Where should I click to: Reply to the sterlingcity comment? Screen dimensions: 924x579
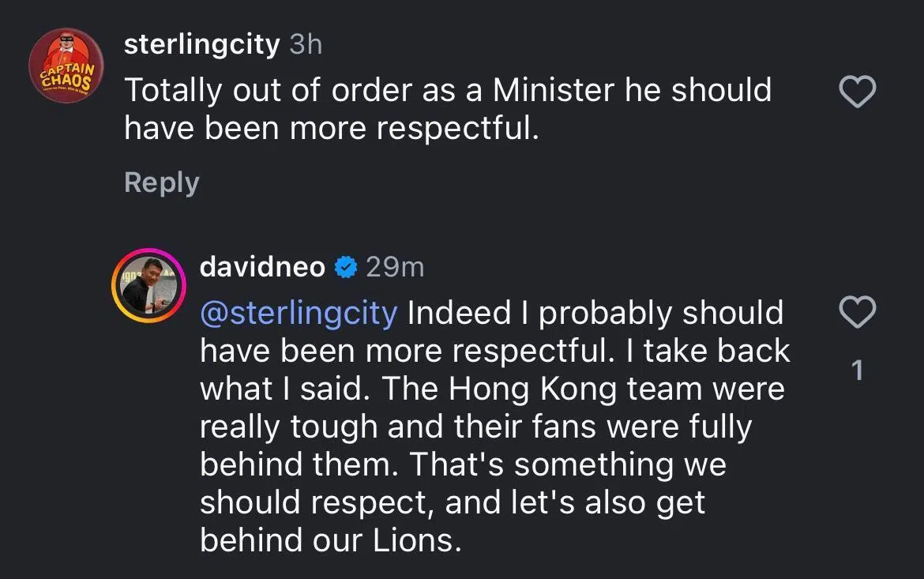pyautogui.click(x=161, y=182)
